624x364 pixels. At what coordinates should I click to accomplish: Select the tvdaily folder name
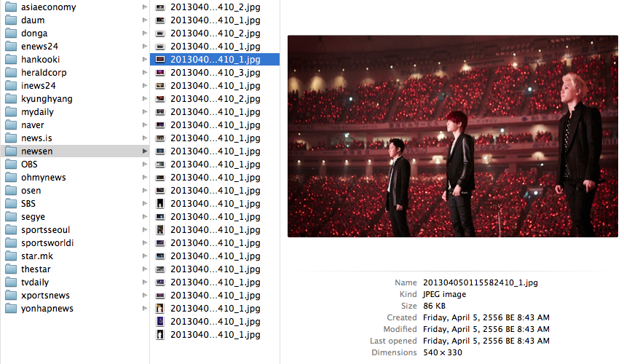pos(35,282)
